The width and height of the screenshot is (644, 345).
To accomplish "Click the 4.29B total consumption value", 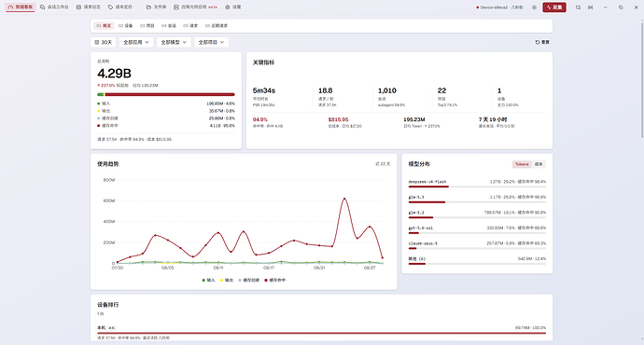I will tap(114, 74).
